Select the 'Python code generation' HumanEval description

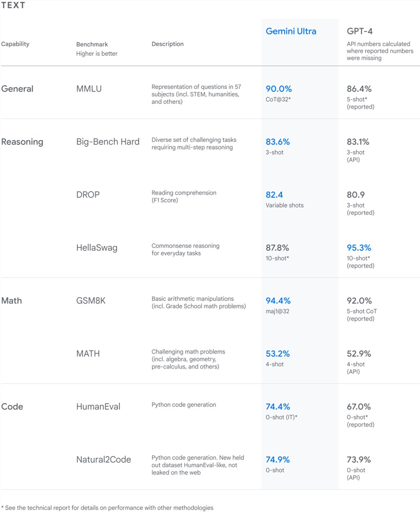click(184, 405)
